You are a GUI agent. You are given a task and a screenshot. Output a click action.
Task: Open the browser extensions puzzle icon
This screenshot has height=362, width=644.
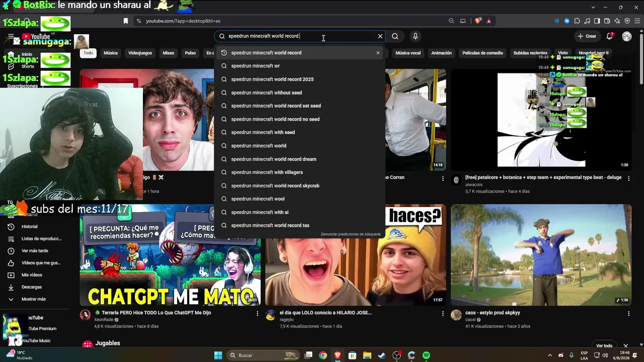pyautogui.click(x=577, y=21)
